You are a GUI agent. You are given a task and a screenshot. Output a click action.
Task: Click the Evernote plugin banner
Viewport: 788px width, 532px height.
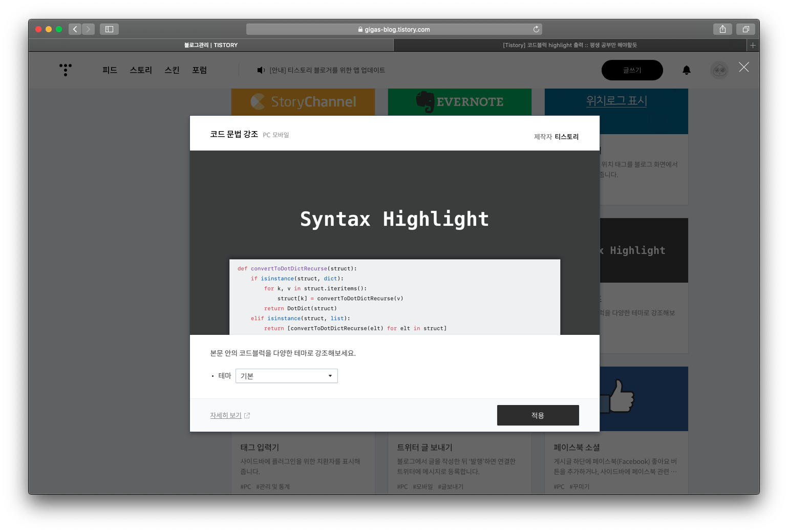coord(460,102)
